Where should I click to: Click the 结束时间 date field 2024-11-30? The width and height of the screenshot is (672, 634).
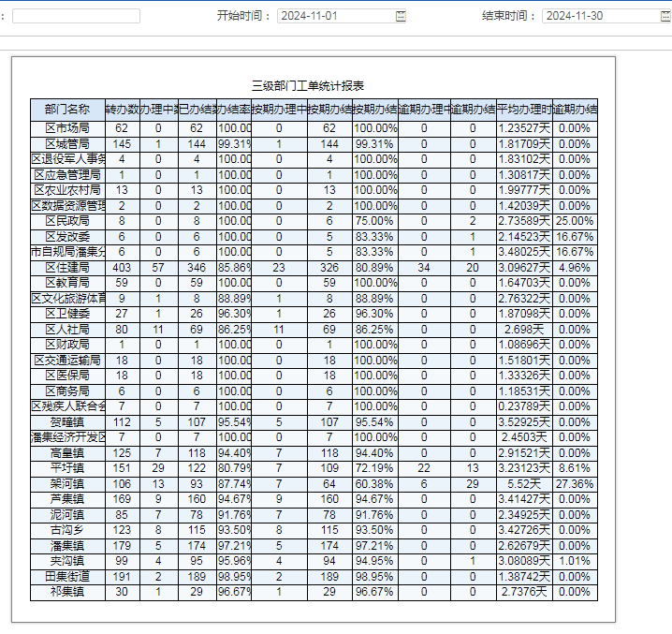point(599,16)
